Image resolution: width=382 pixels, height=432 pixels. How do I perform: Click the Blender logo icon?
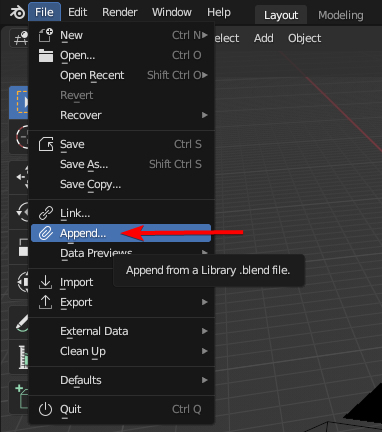[x=17, y=13]
